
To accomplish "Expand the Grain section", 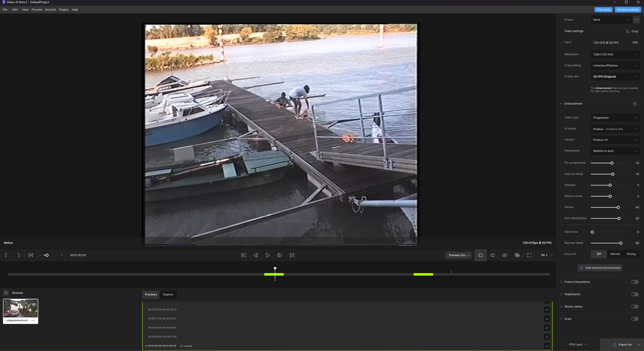I will pyautogui.click(x=561, y=319).
